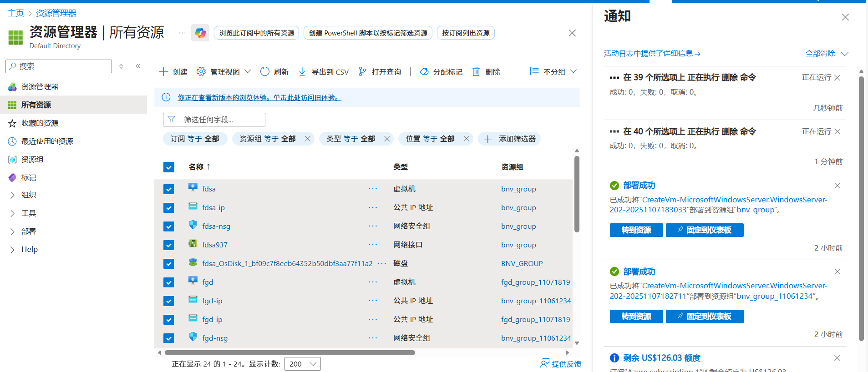This screenshot has height=372, width=868.
Task: Click the 全部消除 link in notifications
Action: [820, 54]
